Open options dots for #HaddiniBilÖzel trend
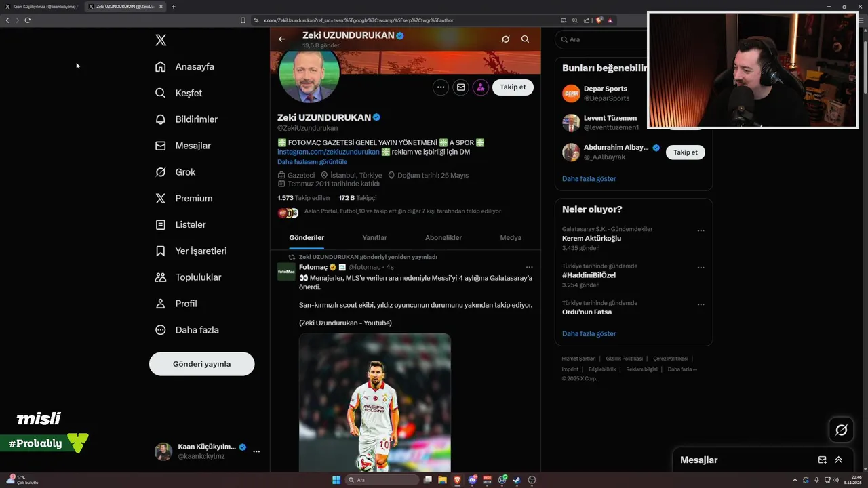The width and height of the screenshot is (868, 488). click(701, 268)
